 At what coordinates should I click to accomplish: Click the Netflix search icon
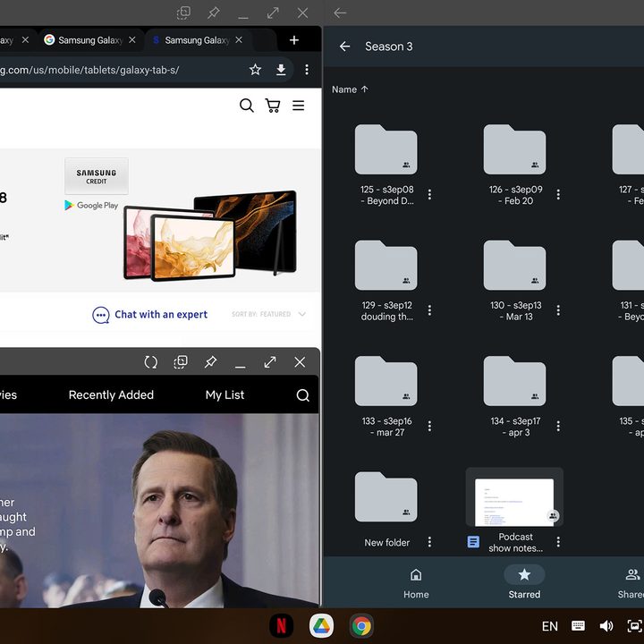pos(302,395)
